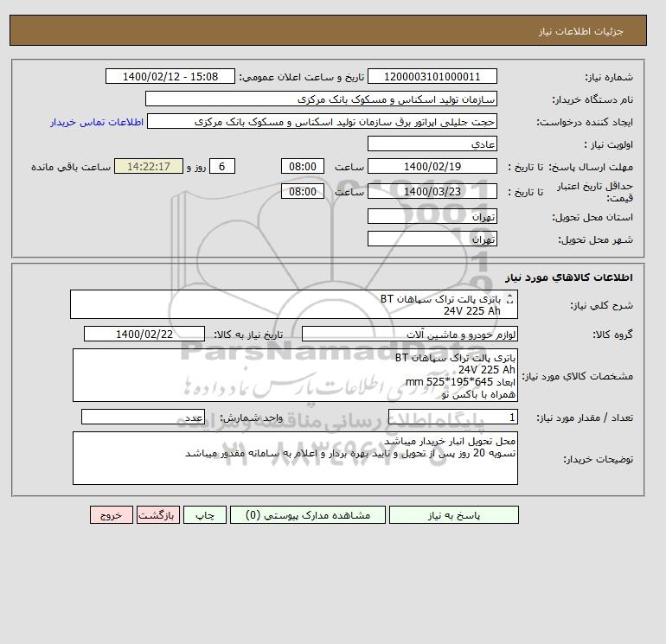The width and height of the screenshot is (666, 644).
Task: Click the remaining time countdown 14:22:17
Action: pos(149,166)
